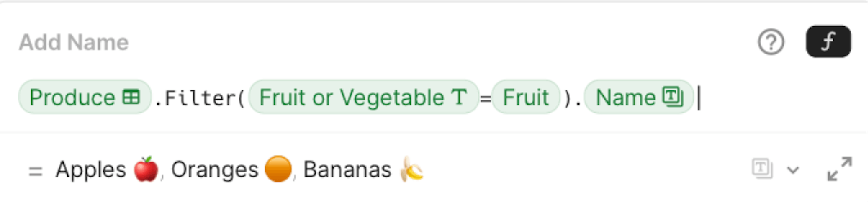The width and height of the screenshot is (868, 202).
Task: Click the apple emoji in result
Action: click(x=146, y=169)
